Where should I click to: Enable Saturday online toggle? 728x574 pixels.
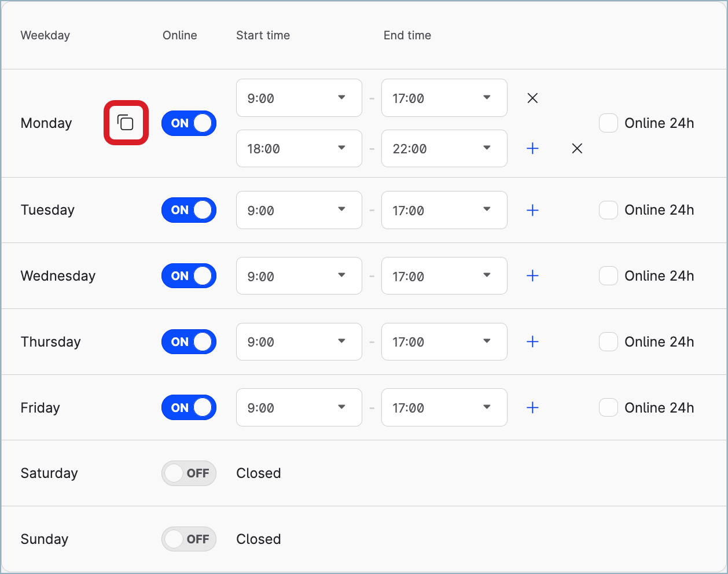189,473
